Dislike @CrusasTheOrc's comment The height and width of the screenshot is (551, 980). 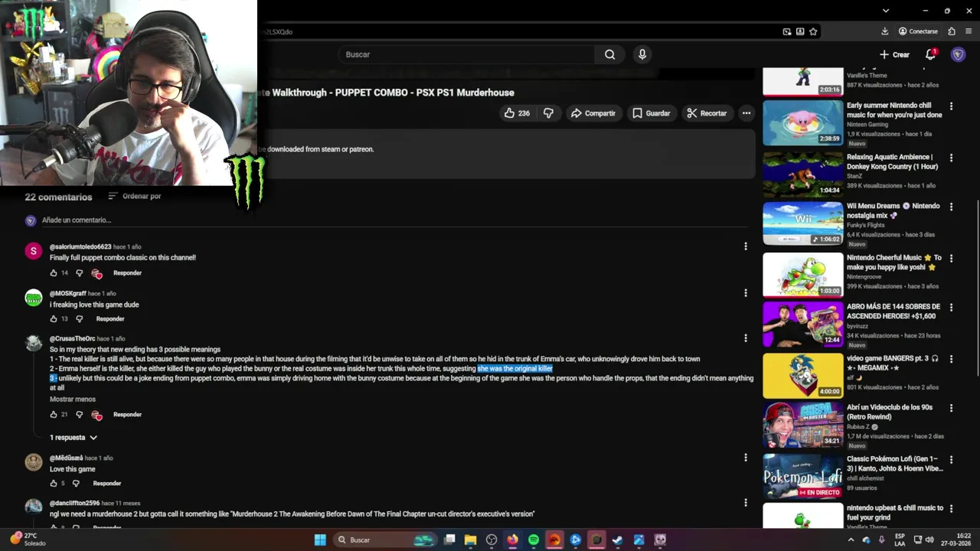coord(79,415)
